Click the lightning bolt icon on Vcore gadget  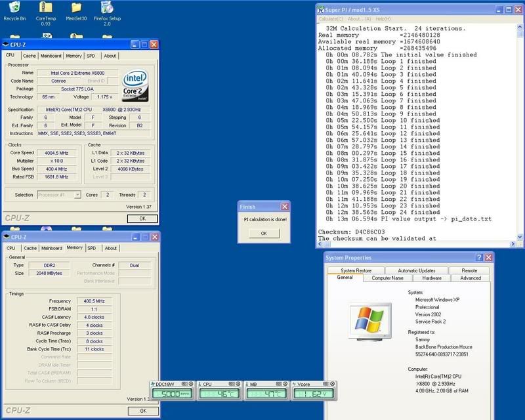tap(294, 384)
